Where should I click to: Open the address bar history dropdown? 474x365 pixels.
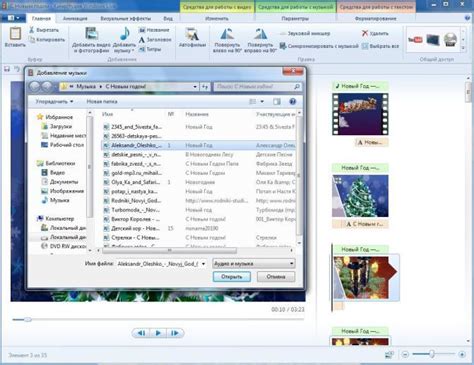coord(195,87)
